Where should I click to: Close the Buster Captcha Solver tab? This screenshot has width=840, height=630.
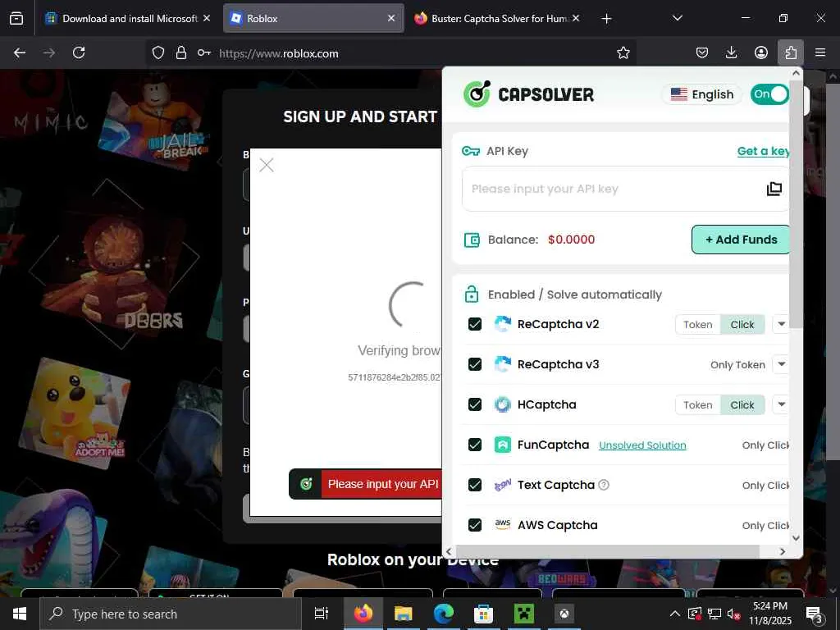[576, 18]
